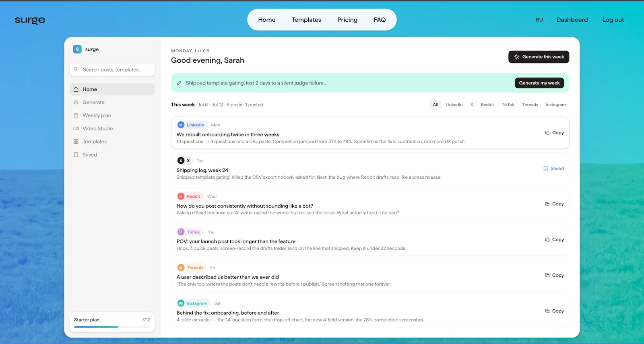Click the copy icon on the Reddit question post
This screenshot has width=644, height=344.
point(547,204)
